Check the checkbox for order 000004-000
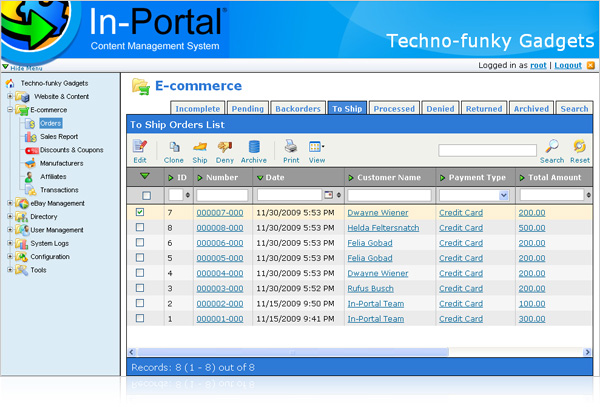Screen dimensions: 600x407 [140, 273]
